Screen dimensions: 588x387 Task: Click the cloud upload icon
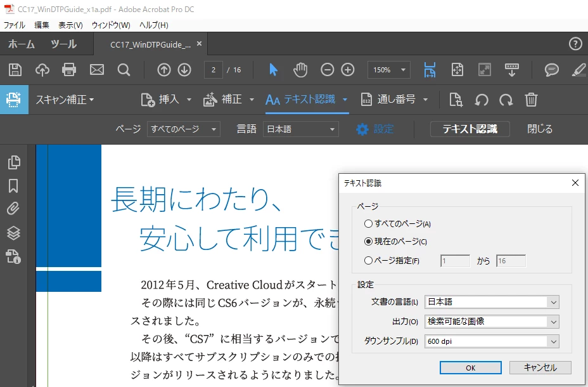coord(42,70)
